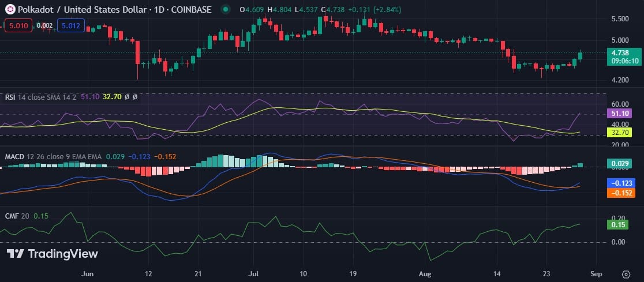Click the orange signal label -0.152
Screen dimensions: 644x282
coord(622,193)
